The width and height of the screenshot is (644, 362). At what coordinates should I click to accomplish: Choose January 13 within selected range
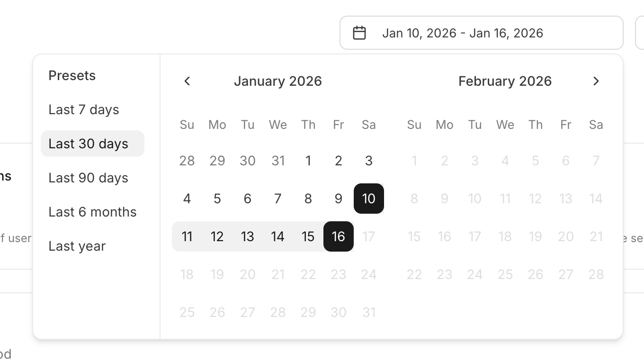247,236
